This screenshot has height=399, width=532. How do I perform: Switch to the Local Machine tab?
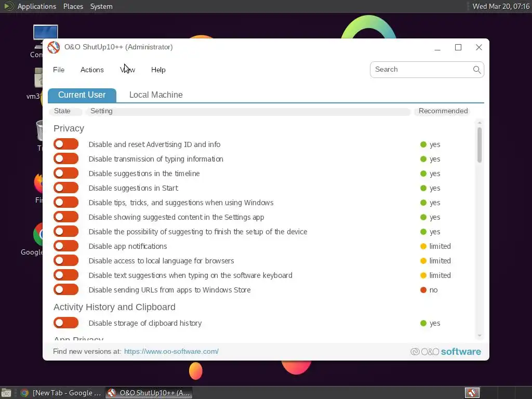(x=156, y=95)
